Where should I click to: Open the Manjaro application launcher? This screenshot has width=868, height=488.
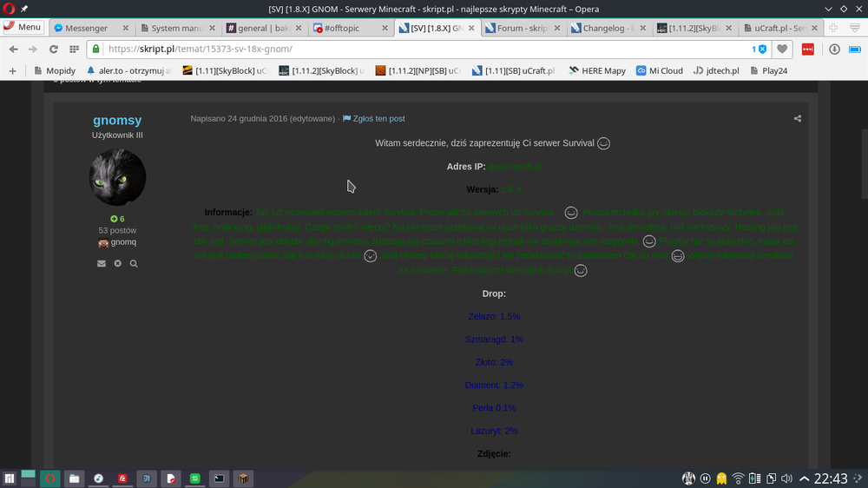click(10, 478)
